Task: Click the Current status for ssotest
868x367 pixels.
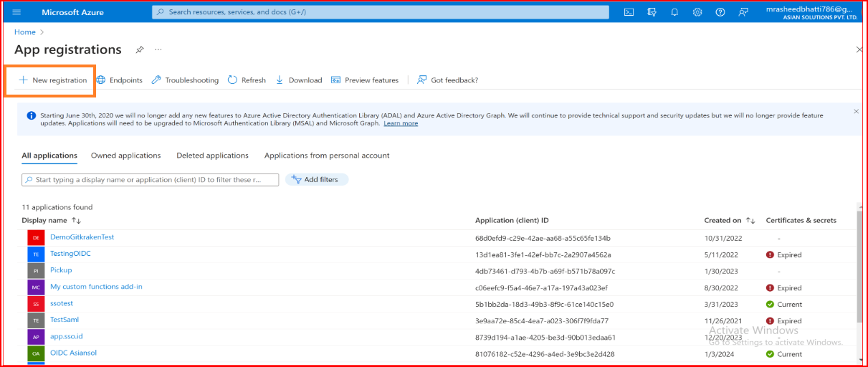Action: 784,304
